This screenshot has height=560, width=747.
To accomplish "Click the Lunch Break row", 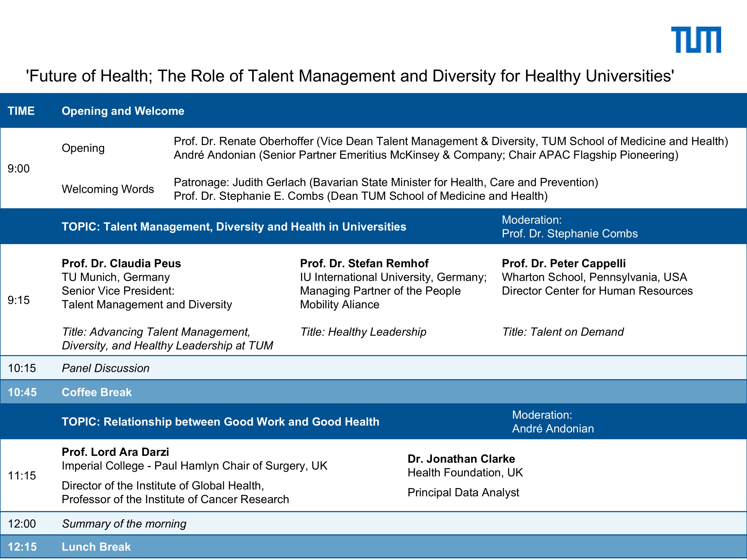I will click(96, 547).
